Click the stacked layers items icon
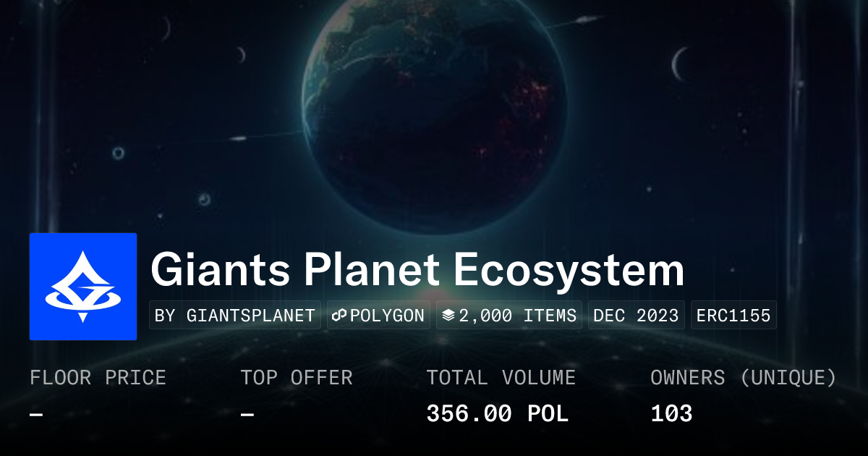 pyautogui.click(x=448, y=316)
